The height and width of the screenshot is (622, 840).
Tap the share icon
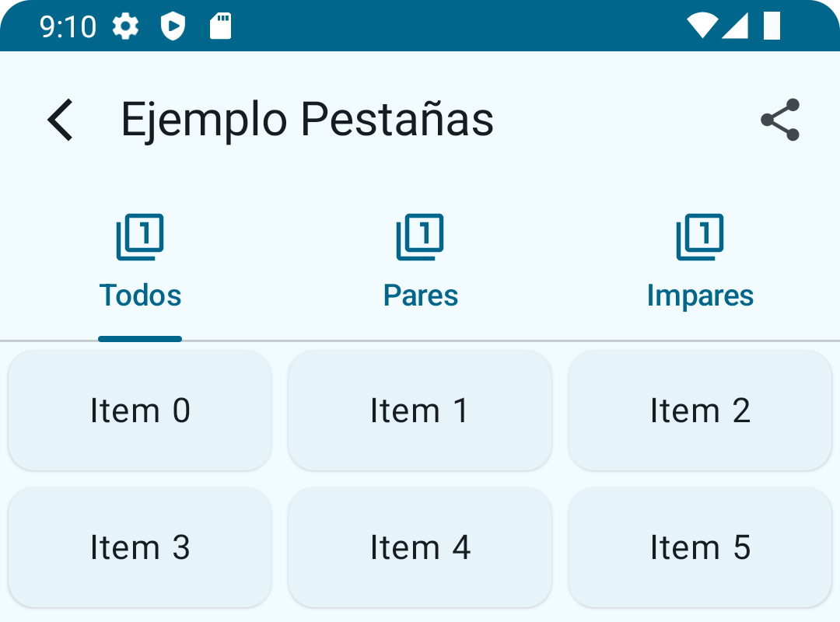pos(780,120)
